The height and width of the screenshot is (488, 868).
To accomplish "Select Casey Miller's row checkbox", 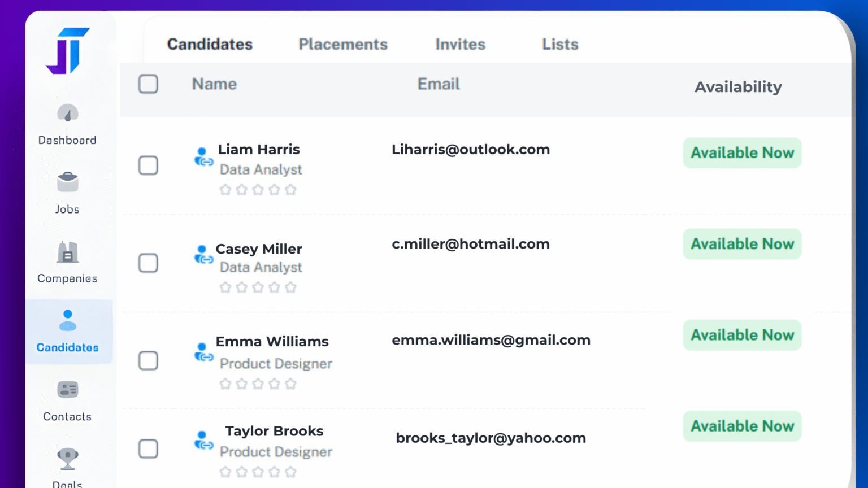I will (x=148, y=263).
